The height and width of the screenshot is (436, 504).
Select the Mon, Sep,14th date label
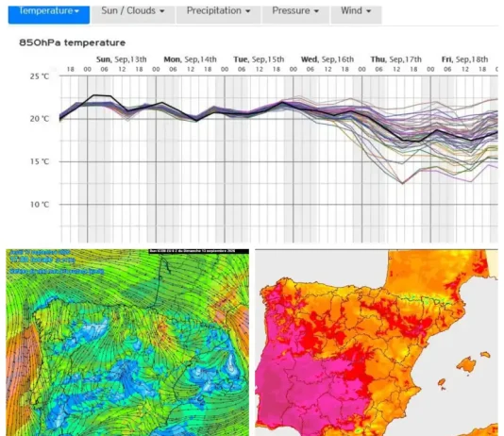[190, 59]
